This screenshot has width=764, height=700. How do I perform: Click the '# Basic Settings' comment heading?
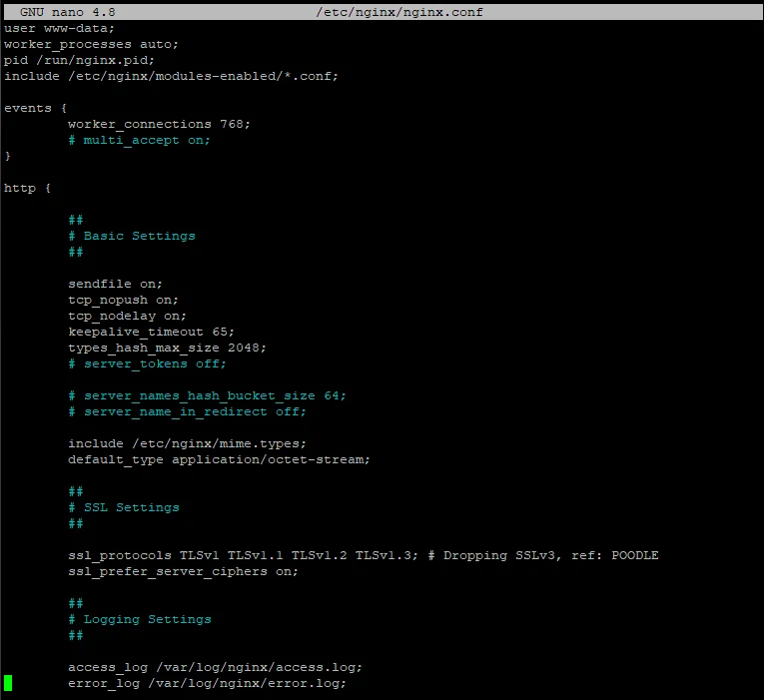click(x=131, y=236)
